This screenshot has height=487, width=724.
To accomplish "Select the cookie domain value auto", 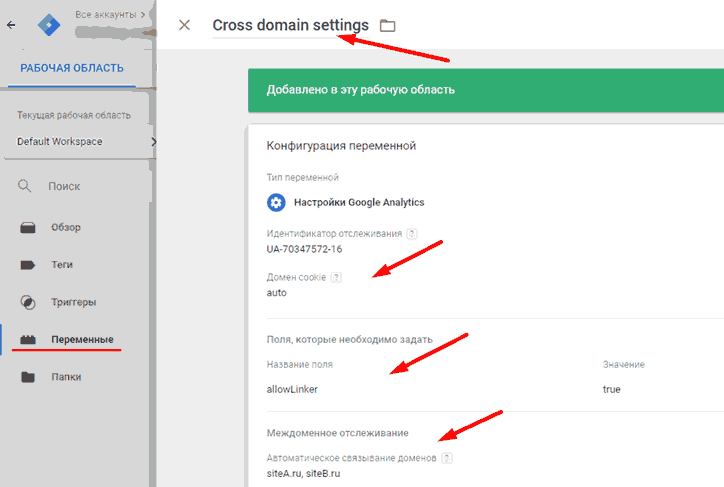I will (277, 293).
